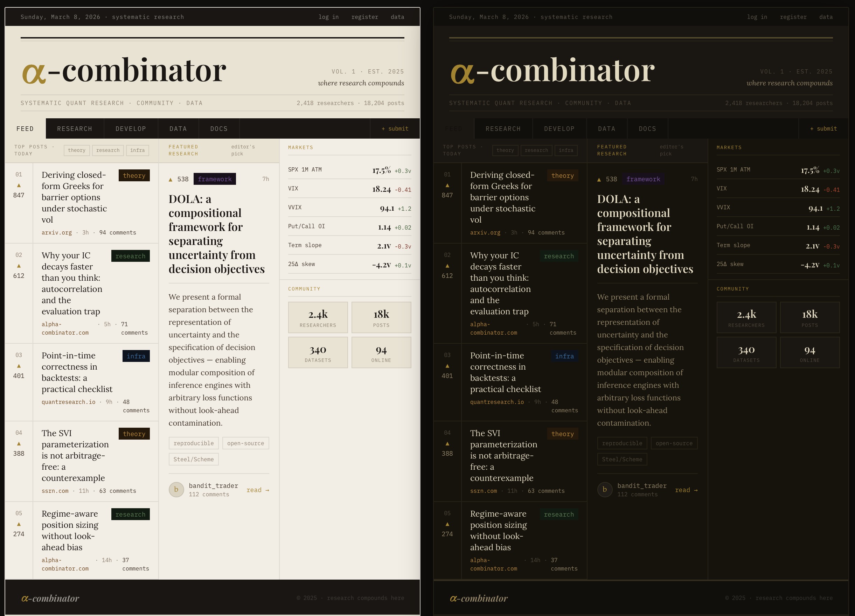855x616 pixels.
Task: Click the 340 DATASETS tile in dark panel
Action: [746, 353]
